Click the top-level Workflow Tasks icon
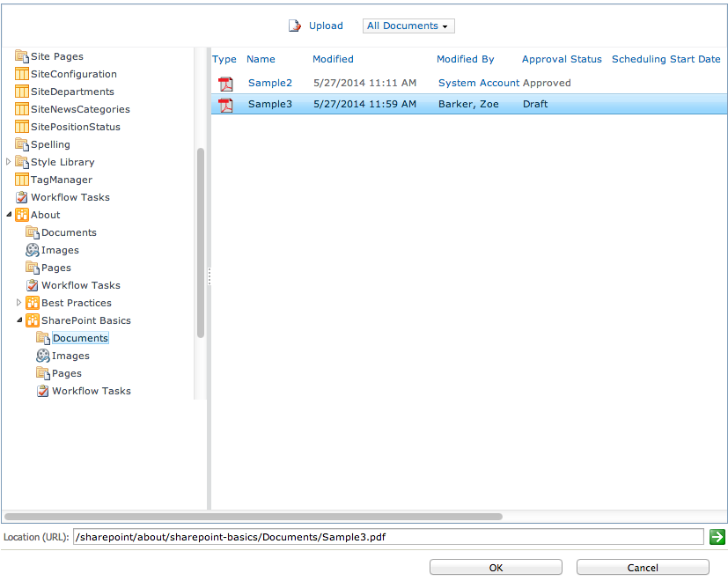Image resolution: width=728 pixels, height=588 pixels. pyautogui.click(x=22, y=198)
